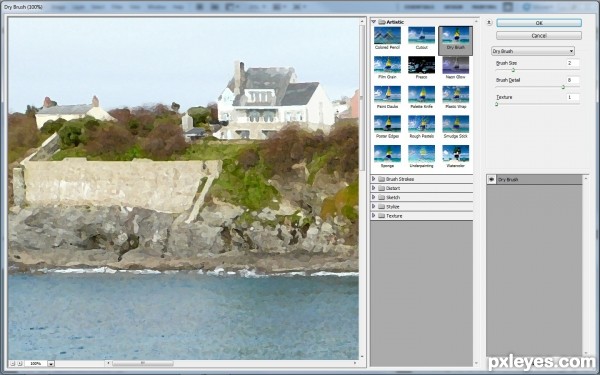
Task: Expand the Texture filter folder
Action: tap(373, 215)
